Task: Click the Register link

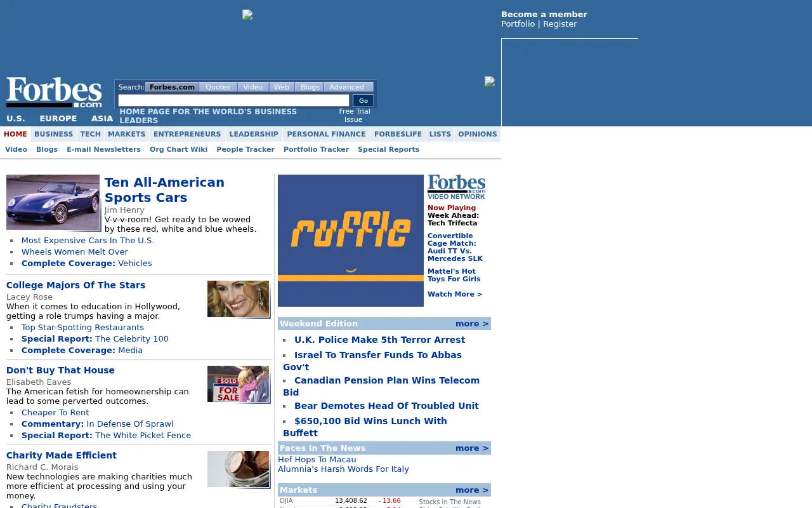Action: 560,24
